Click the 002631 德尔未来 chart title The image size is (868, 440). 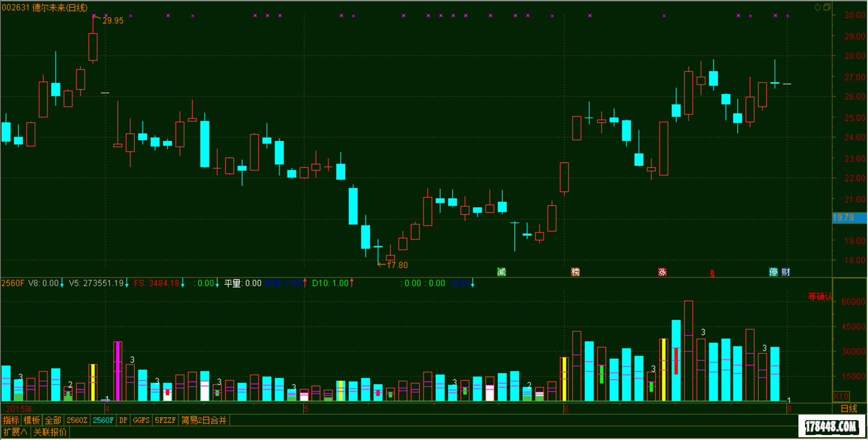click(44, 8)
